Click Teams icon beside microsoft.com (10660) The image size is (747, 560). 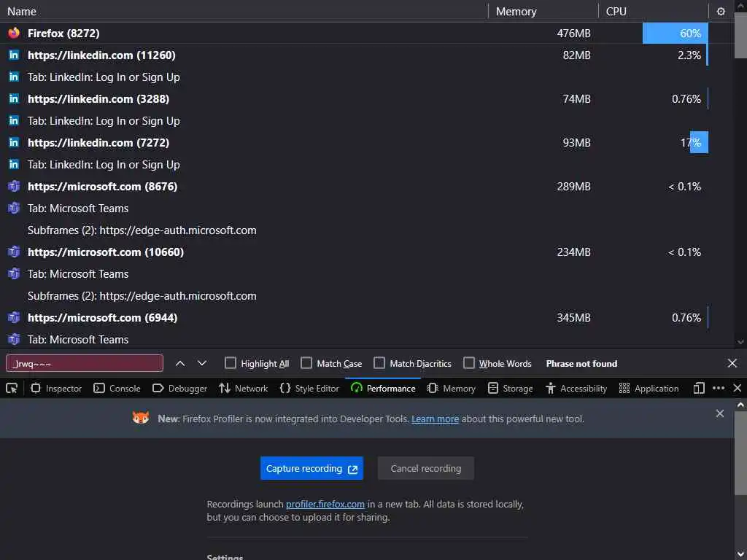[14, 252]
